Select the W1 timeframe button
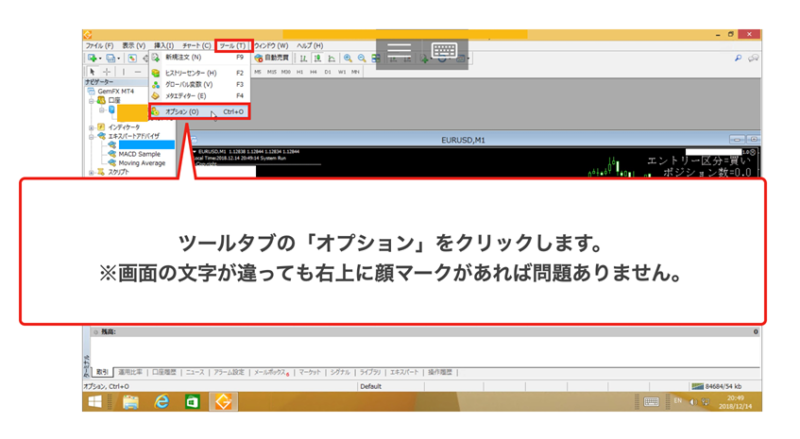The height and width of the screenshot is (439, 800). [341, 72]
